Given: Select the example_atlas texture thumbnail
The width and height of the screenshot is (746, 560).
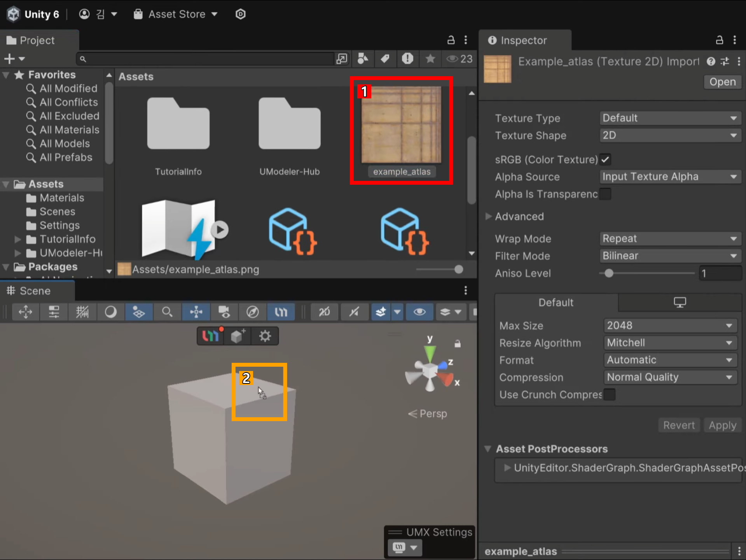Looking at the screenshot, I should pos(401,125).
